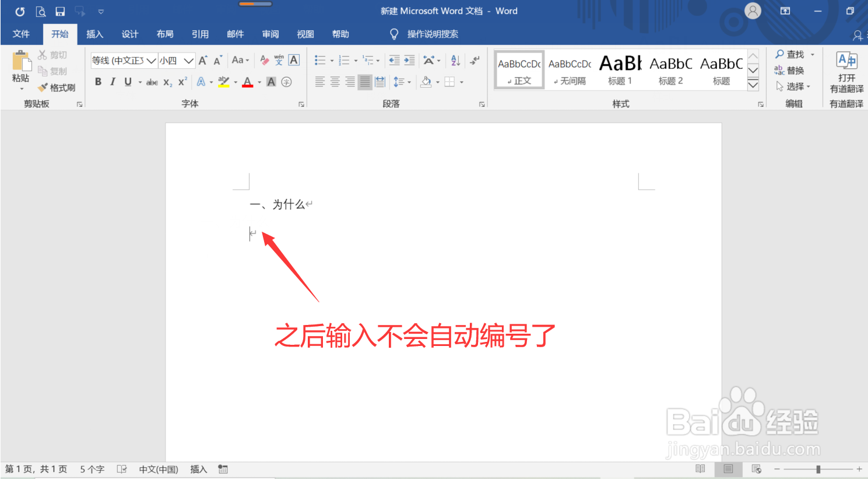Viewport: 868px width, 479px height.
Task: Click Replace (替换) in editing group
Action: [x=789, y=71]
